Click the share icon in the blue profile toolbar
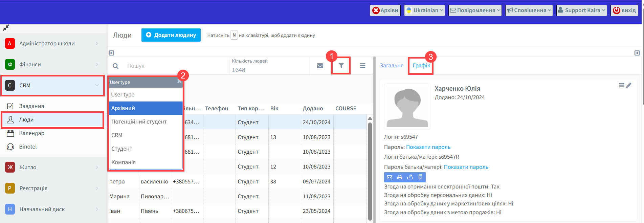The image size is (644, 223). click(x=410, y=177)
